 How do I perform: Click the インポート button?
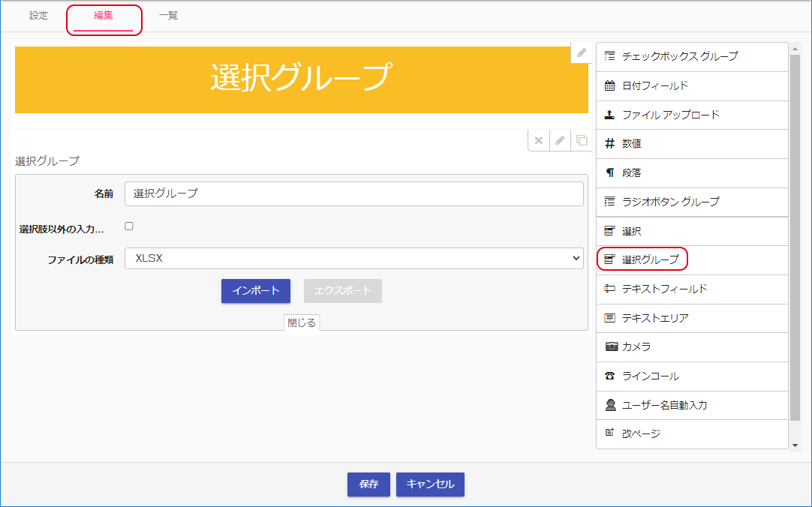point(255,291)
